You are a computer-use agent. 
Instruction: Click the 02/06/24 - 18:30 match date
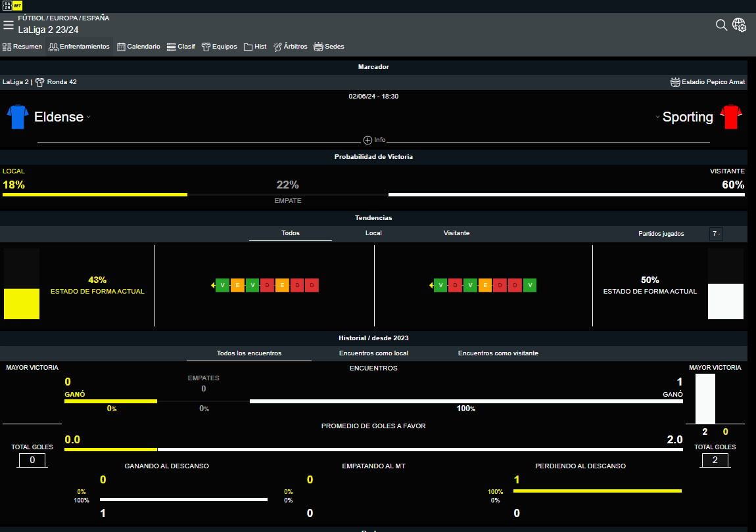[373, 97]
